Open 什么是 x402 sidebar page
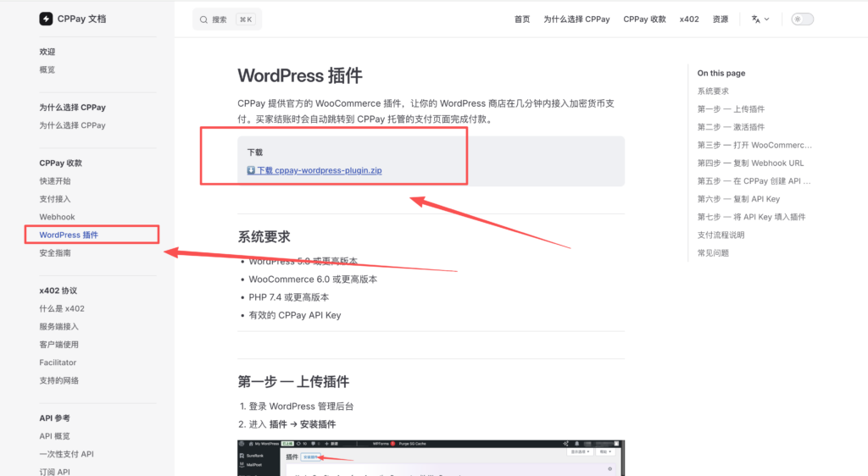This screenshot has width=868, height=476. point(62,308)
